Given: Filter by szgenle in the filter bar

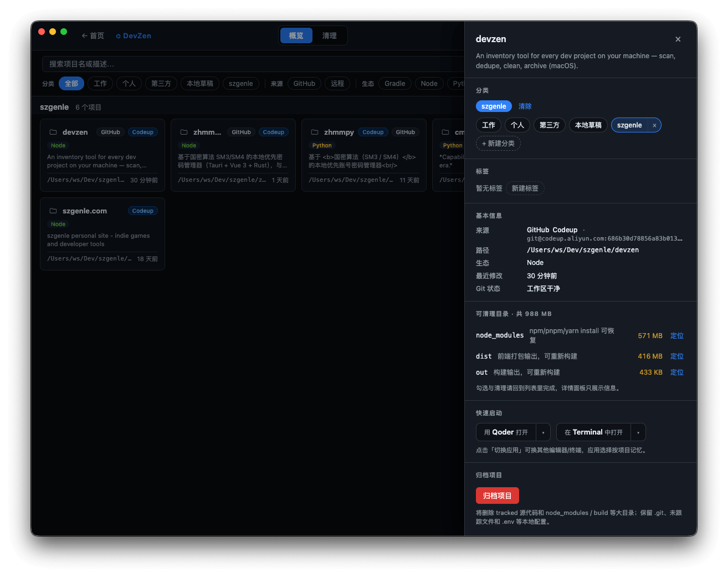Looking at the screenshot, I should click(241, 84).
